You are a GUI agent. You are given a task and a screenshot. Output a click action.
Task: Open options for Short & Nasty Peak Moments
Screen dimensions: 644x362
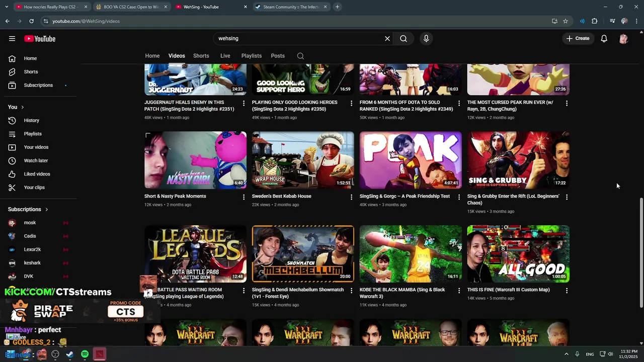point(244,197)
